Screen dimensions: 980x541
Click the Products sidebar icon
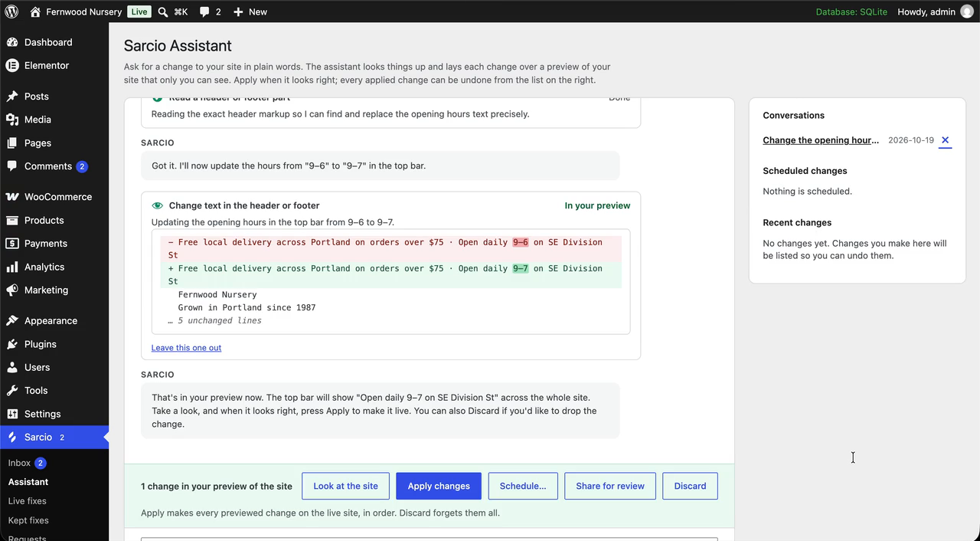(x=12, y=220)
